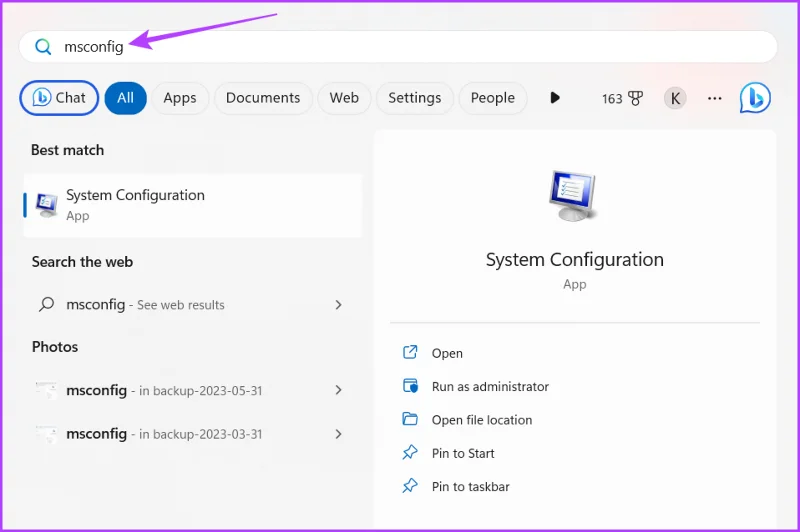Click into the msconfig search field
This screenshot has width=800, height=532.
point(398,47)
